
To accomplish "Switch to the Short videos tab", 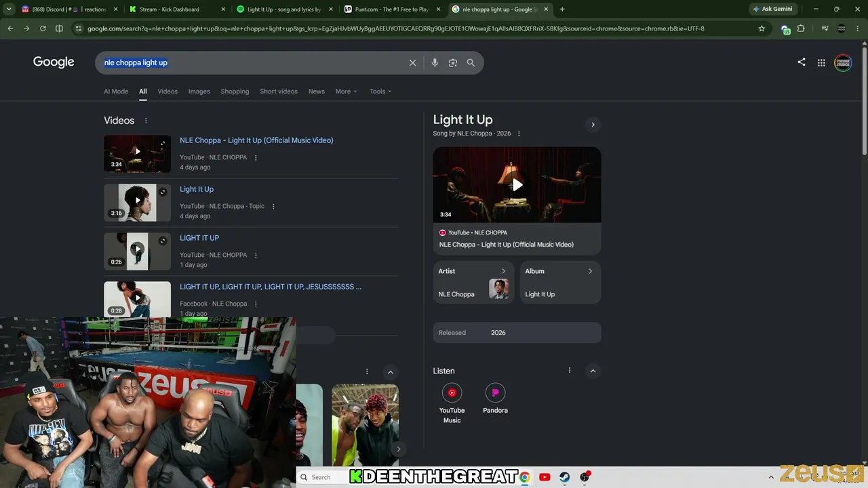I will click(x=279, y=91).
